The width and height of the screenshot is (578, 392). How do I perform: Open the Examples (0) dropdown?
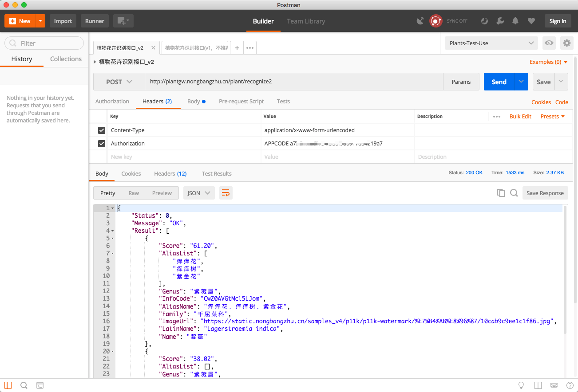click(x=548, y=62)
